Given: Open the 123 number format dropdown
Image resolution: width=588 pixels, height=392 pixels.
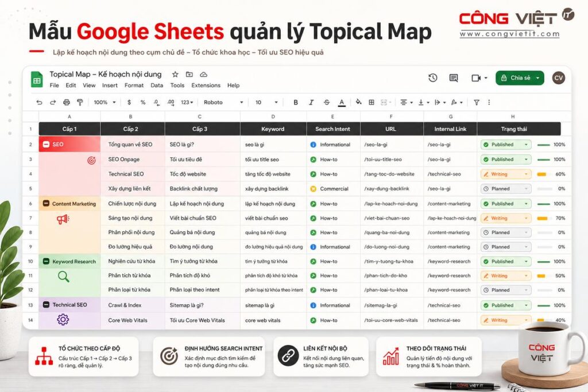Looking at the screenshot, I should click(187, 102).
